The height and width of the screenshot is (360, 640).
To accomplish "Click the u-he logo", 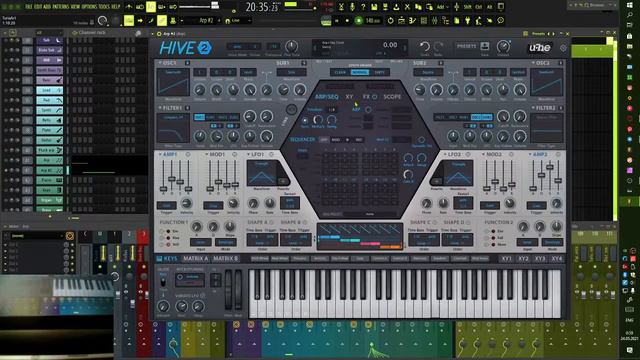I will click(540, 48).
